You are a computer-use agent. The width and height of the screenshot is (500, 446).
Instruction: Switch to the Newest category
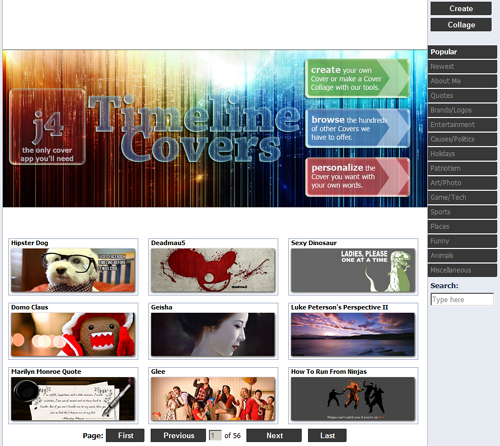tap(462, 66)
